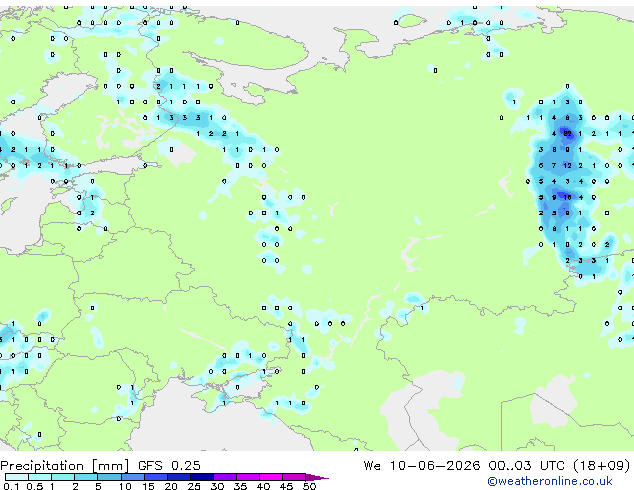The image size is (634, 490).
Task: Click the "GFS 0.25" model label
Action: (x=169, y=466)
